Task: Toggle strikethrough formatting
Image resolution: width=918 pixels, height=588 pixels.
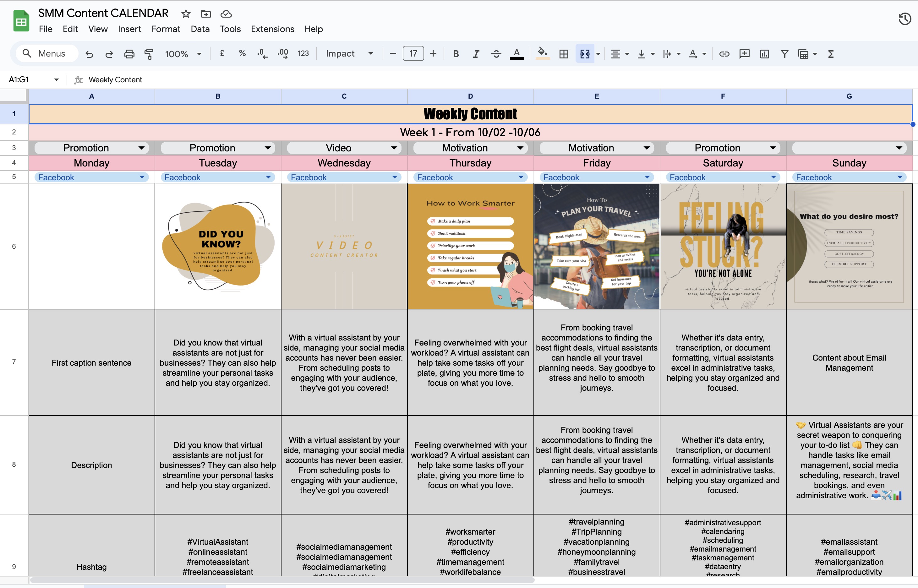Action: pyautogui.click(x=496, y=54)
